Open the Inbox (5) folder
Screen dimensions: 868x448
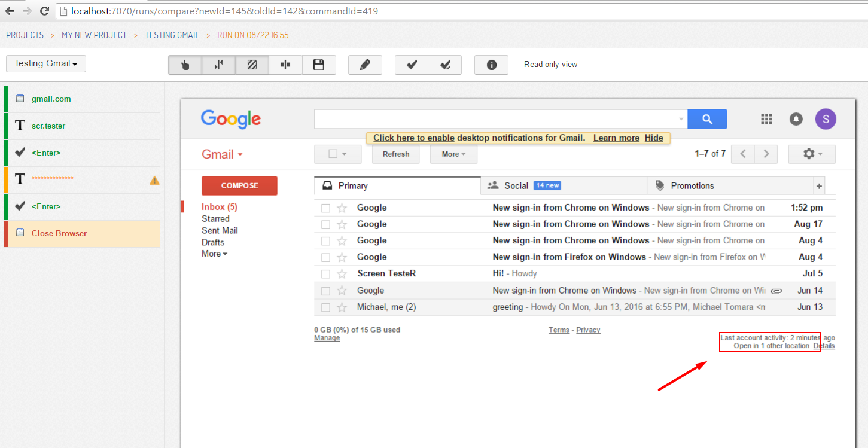coord(220,207)
